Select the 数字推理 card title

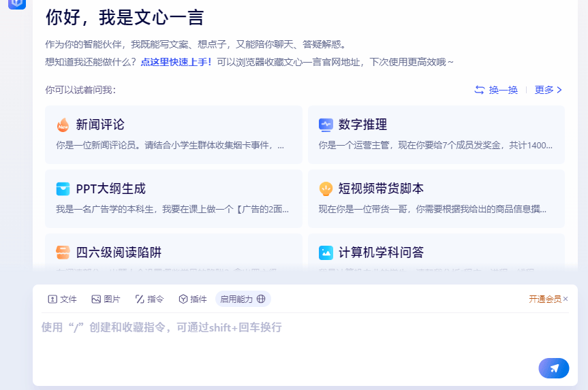(x=362, y=125)
